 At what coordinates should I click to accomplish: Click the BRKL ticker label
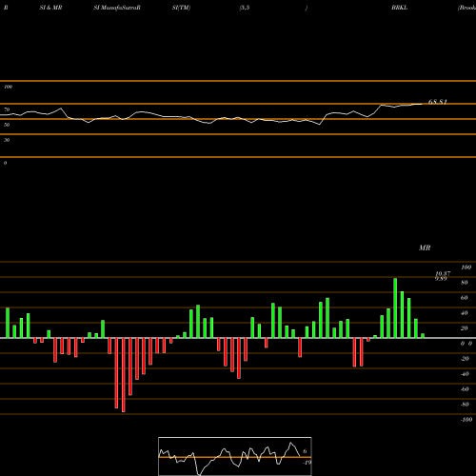[x=399, y=8]
